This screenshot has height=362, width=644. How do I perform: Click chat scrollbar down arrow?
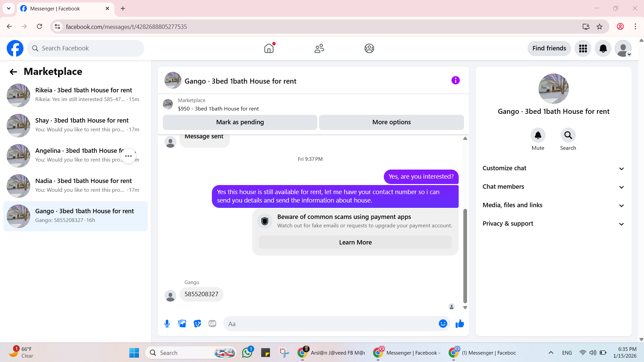465,308
